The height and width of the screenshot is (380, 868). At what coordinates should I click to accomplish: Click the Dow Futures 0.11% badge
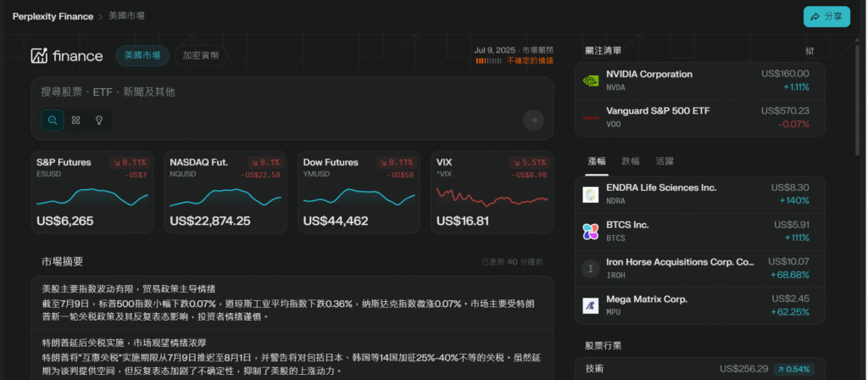(x=397, y=163)
